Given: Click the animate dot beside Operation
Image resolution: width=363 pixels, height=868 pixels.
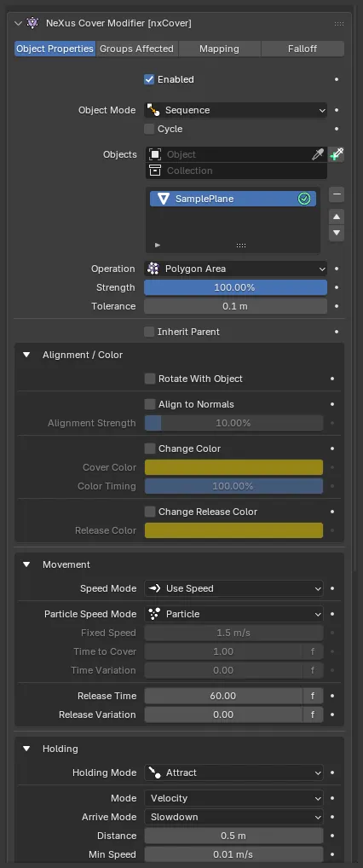Looking at the screenshot, I should click(337, 269).
